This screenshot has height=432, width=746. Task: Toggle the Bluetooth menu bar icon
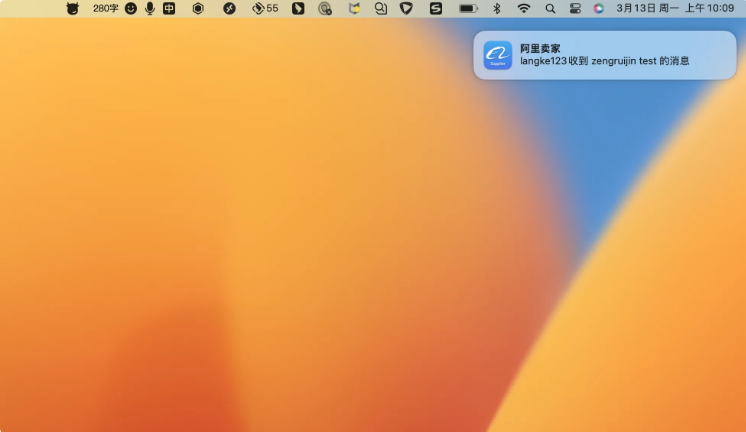click(497, 8)
